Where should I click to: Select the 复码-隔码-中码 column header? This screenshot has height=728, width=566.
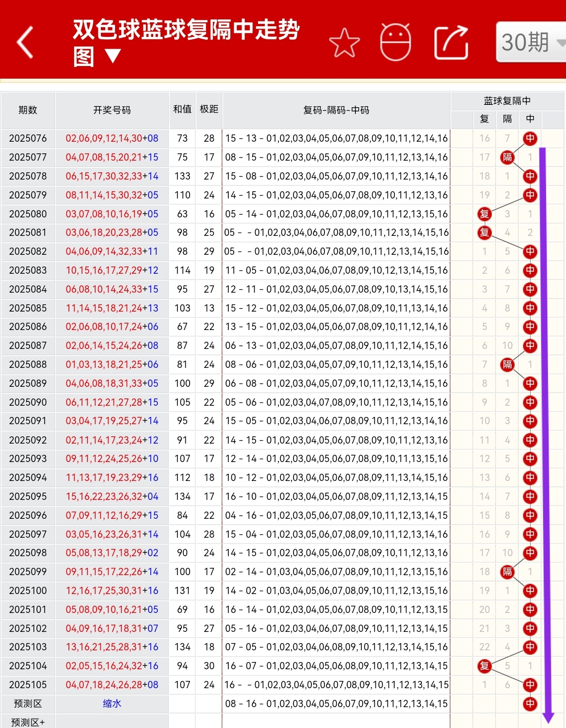point(337,110)
